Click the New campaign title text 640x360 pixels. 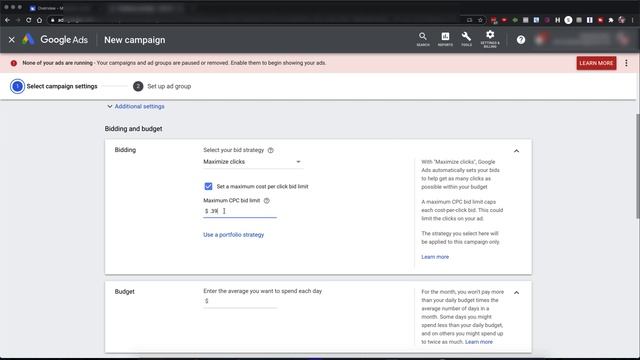coord(135,40)
